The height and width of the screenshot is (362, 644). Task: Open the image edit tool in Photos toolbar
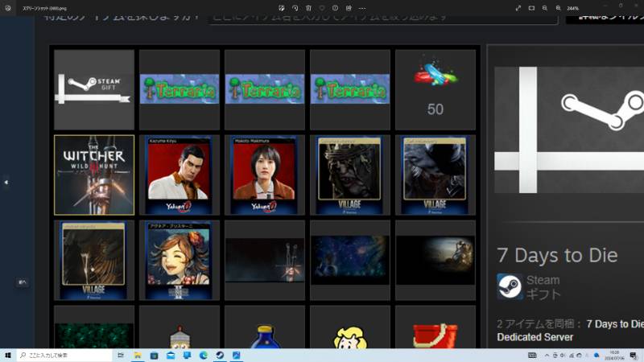click(x=281, y=8)
